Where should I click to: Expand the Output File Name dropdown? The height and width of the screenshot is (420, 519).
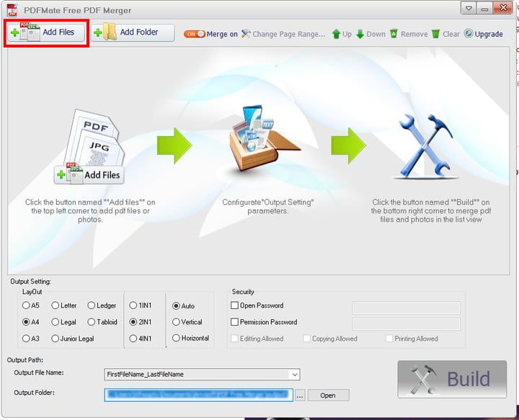294,375
